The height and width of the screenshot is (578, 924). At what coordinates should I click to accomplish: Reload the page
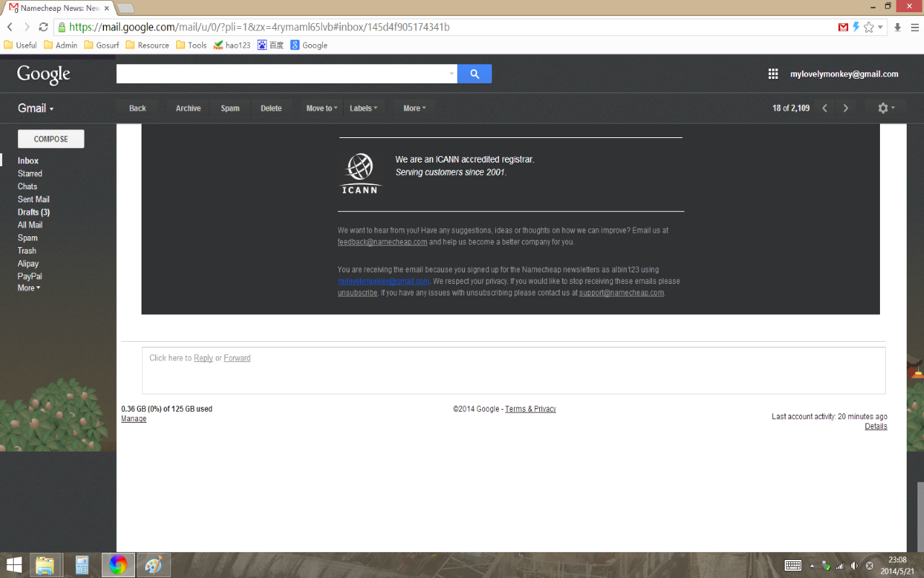43,27
